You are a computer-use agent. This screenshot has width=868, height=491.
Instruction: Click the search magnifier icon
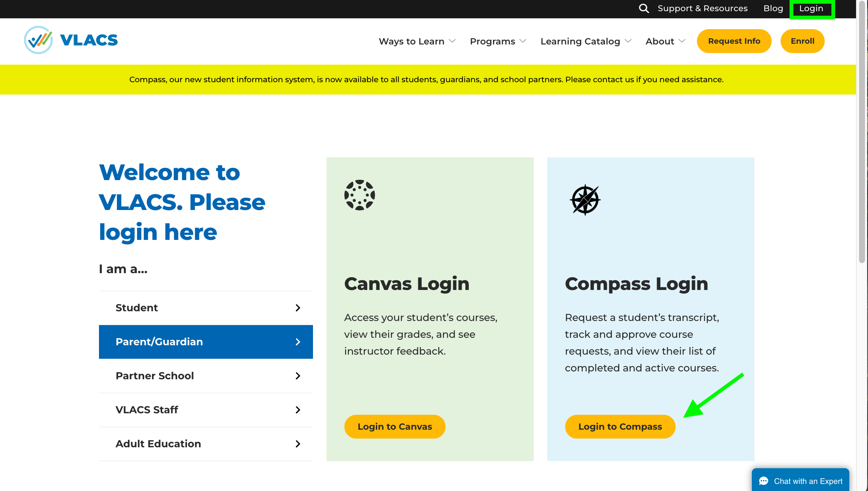(x=644, y=8)
